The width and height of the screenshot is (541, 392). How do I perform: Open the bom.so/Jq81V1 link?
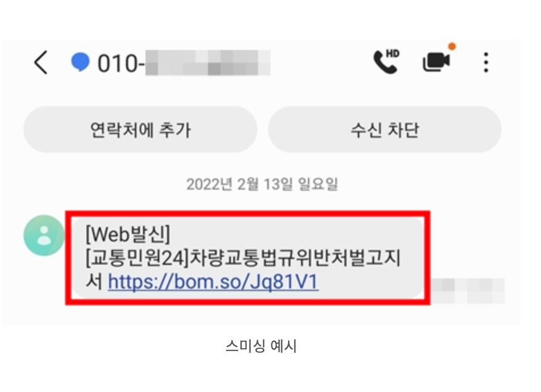tap(213, 282)
